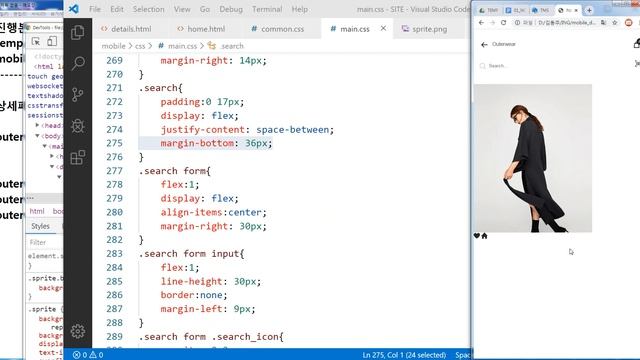Click the browser forward arrow button
Screen dimensions: 640x360
tap(492, 23)
